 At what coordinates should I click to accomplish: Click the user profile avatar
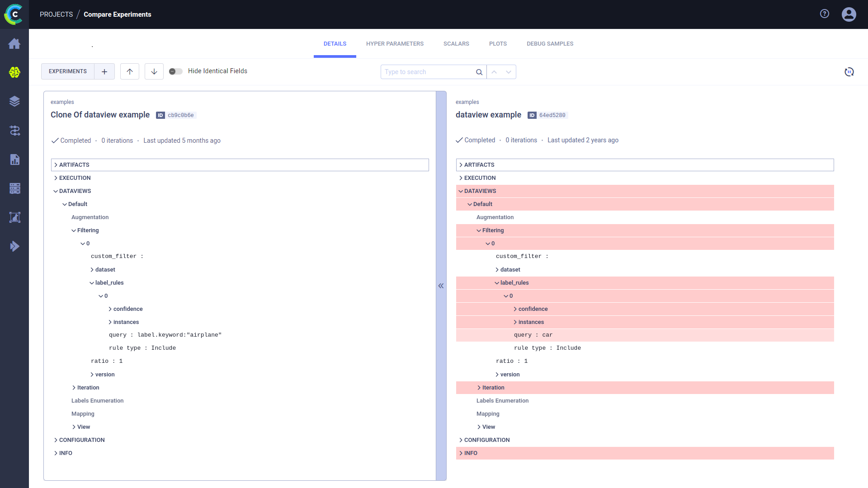tap(849, 14)
